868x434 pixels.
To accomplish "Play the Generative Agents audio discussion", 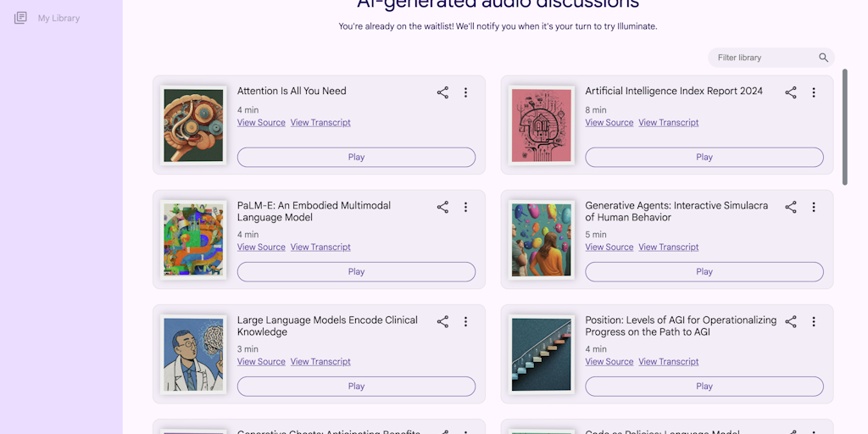I will [x=704, y=271].
